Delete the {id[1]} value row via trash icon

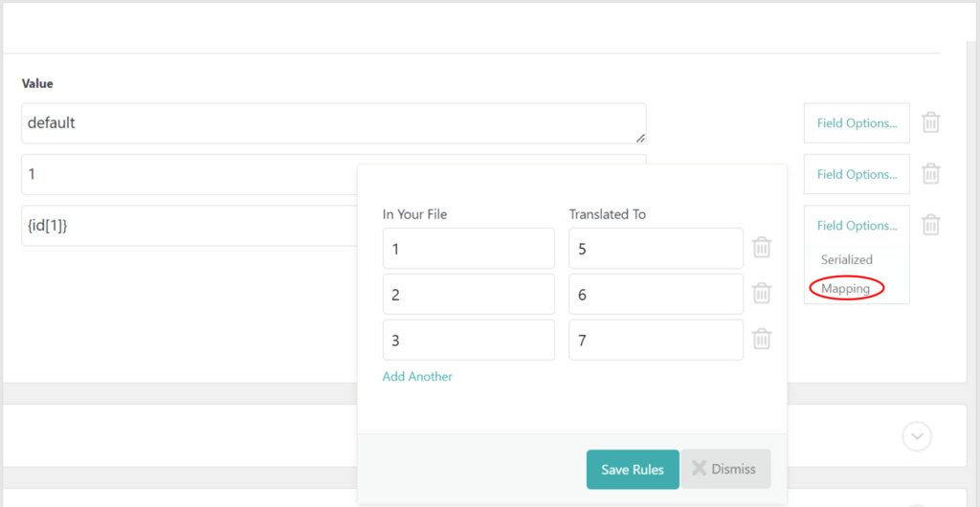click(931, 225)
